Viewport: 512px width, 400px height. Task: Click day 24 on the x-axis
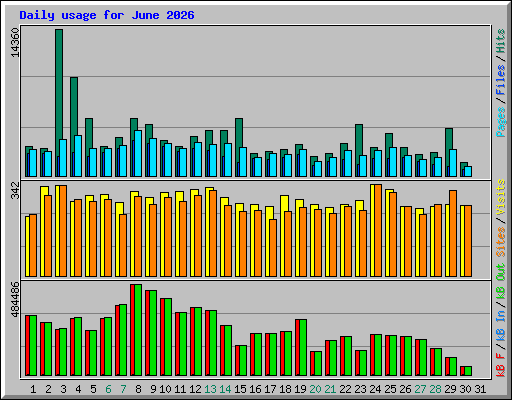click(x=375, y=389)
